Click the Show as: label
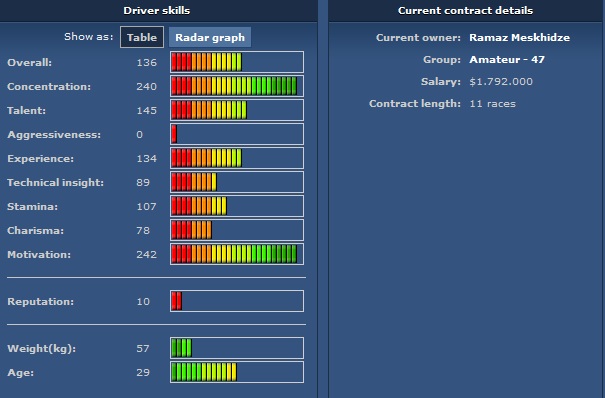The image size is (605, 398). point(89,37)
